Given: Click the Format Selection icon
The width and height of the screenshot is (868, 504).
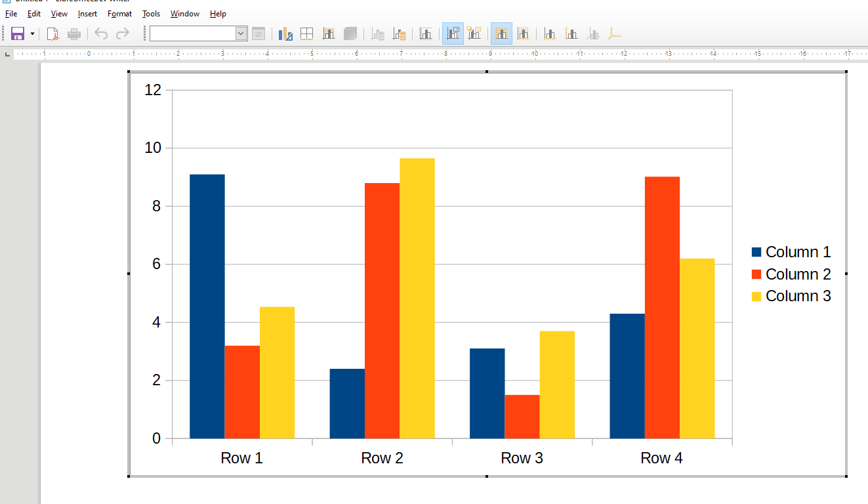Looking at the screenshot, I should click(x=258, y=33).
